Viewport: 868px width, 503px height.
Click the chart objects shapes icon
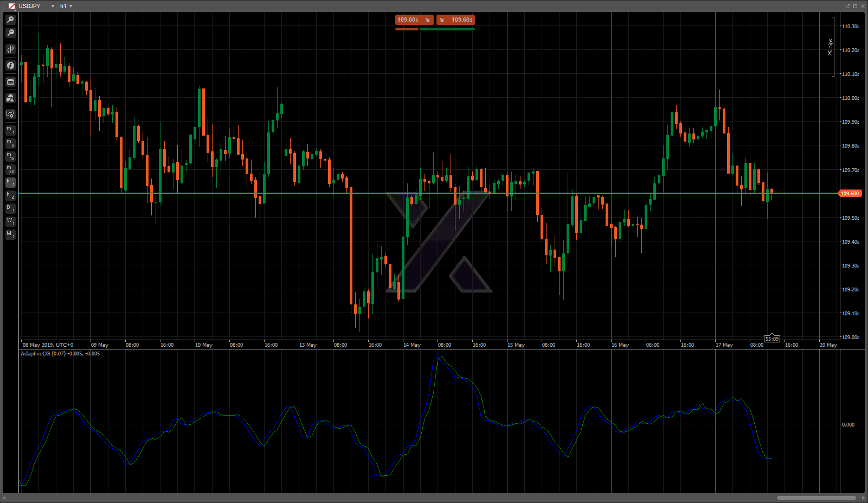tap(10, 98)
